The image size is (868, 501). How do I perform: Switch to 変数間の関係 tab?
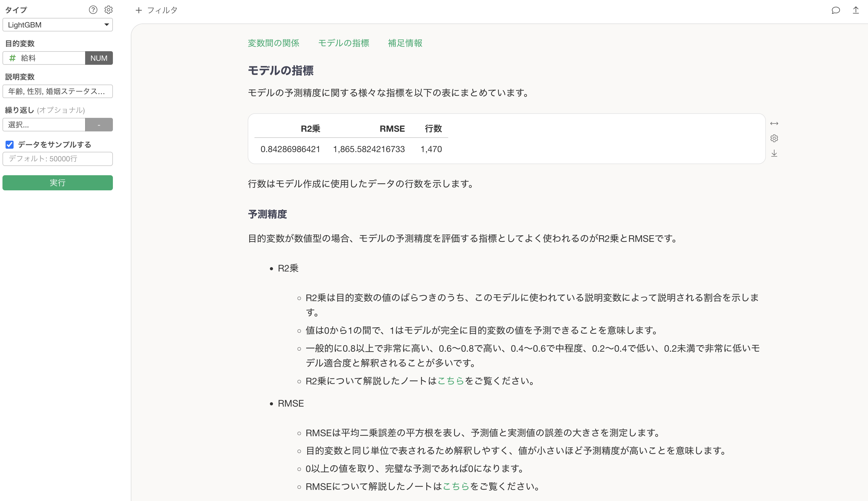pos(274,43)
